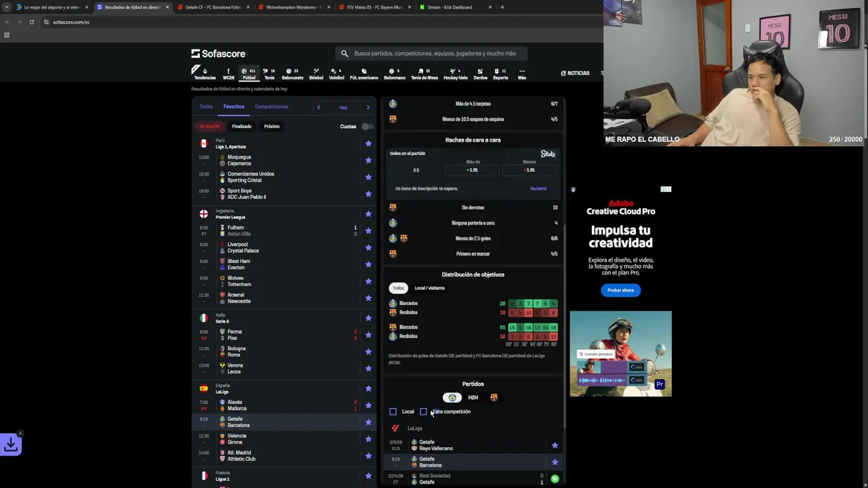Toggle favorite star for Getafe vs Rayo Vallecano
Screen dimensions: 868x488
[555, 445]
